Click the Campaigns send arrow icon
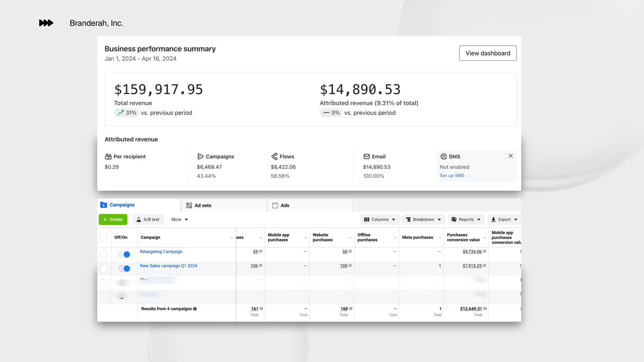Viewport: 644px width, 362px height. 200,157
